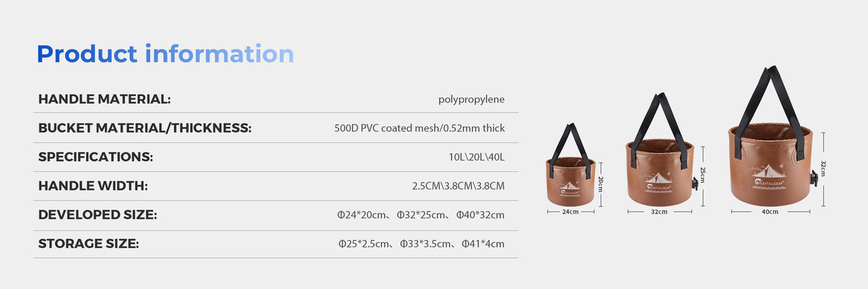Click the HANDLE WIDTH row label

tap(93, 186)
